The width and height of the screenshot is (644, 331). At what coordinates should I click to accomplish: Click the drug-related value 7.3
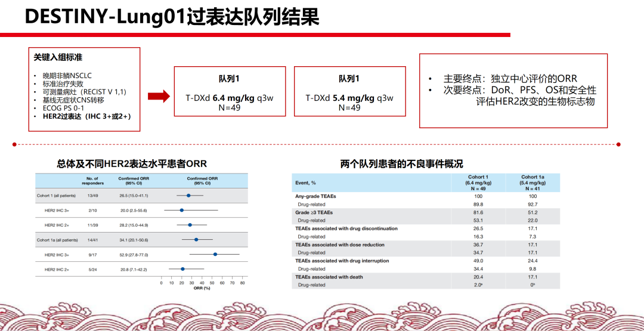(532, 237)
